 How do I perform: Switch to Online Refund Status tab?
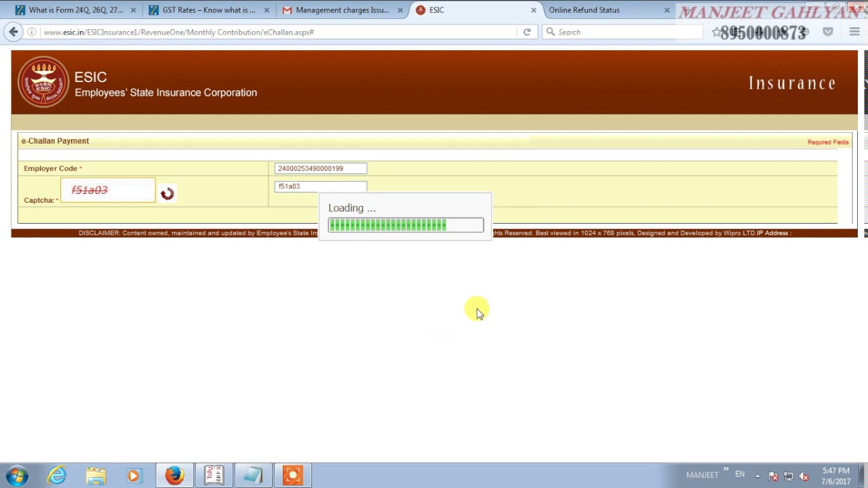[602, 10]
